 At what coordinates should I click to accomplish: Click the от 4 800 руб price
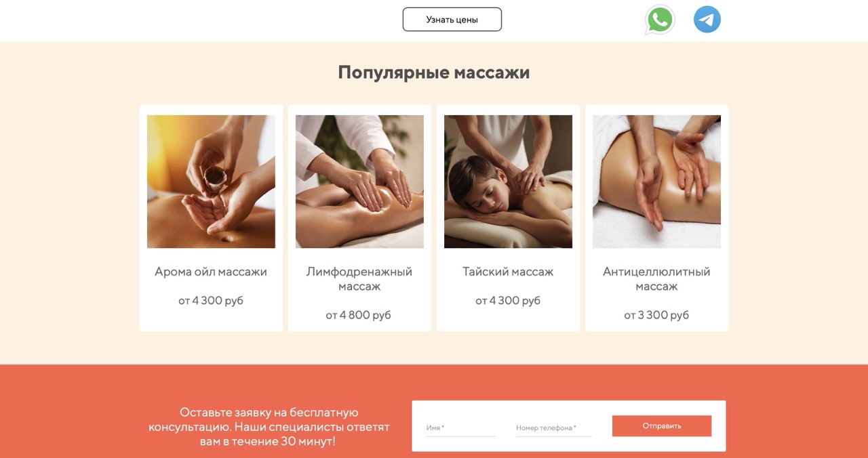point(358,315)
